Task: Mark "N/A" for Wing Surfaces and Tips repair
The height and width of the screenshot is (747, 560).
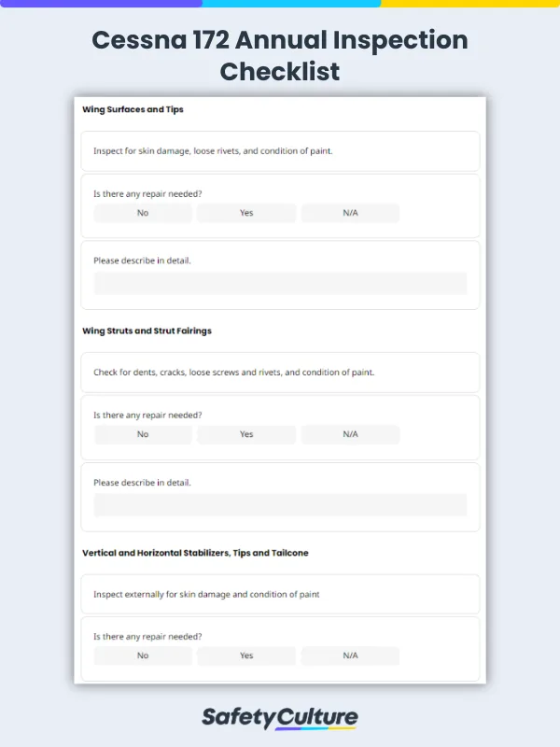Action: [x=350, y=213]
